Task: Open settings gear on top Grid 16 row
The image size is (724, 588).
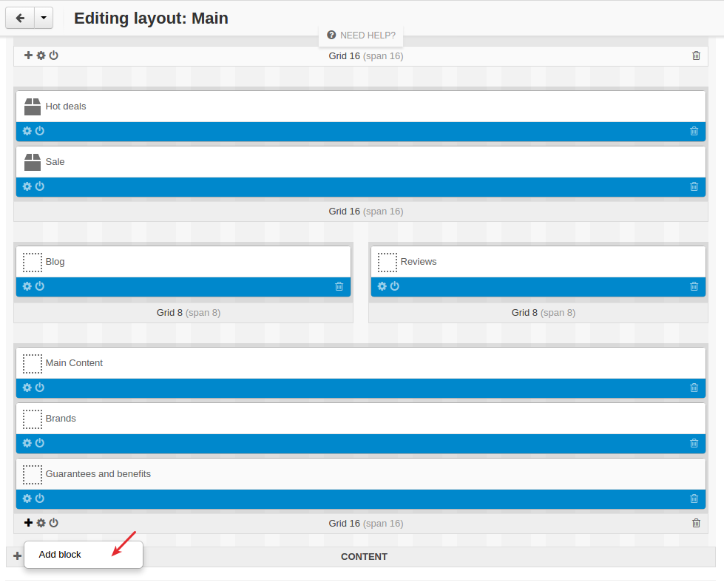Action: tap(41, 55)
